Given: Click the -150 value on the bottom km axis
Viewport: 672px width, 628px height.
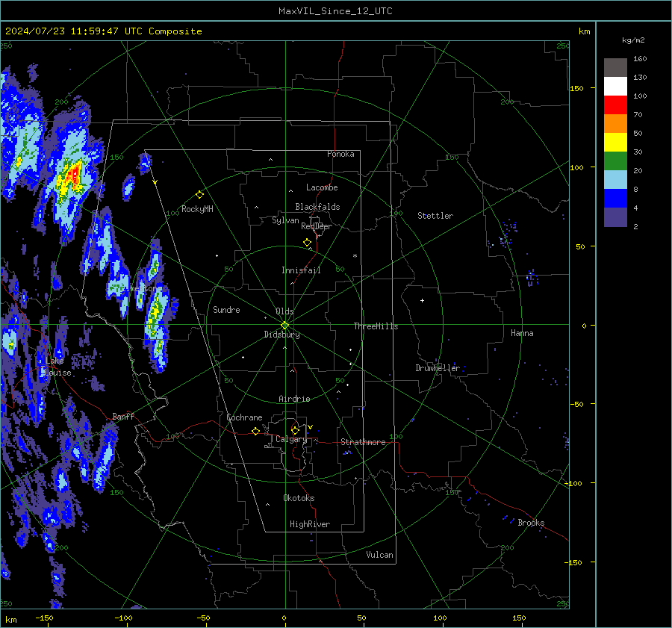Looking at the screenshot, I should point(44,618).
